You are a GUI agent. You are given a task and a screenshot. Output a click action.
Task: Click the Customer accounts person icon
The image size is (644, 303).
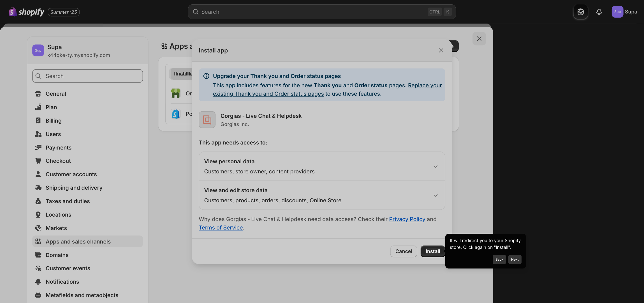[x=38, y=174]
